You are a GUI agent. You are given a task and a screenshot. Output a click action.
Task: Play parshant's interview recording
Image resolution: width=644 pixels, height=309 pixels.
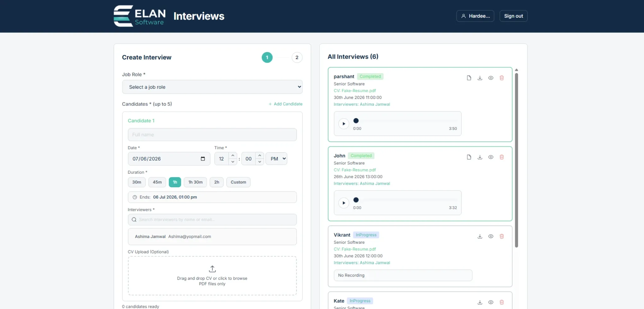(344, 124)
